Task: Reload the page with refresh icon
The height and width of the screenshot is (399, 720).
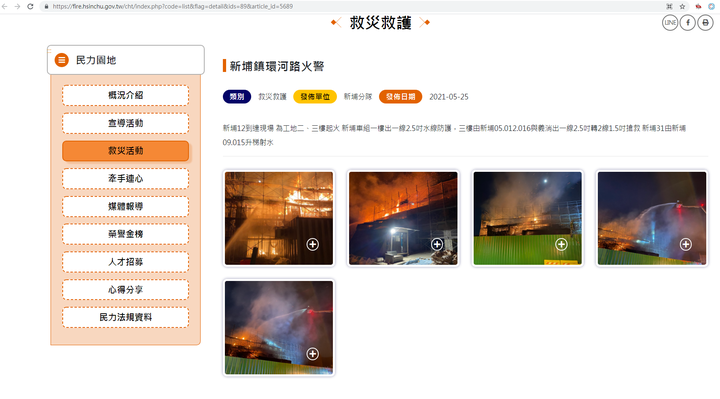Action: point(30,6)
